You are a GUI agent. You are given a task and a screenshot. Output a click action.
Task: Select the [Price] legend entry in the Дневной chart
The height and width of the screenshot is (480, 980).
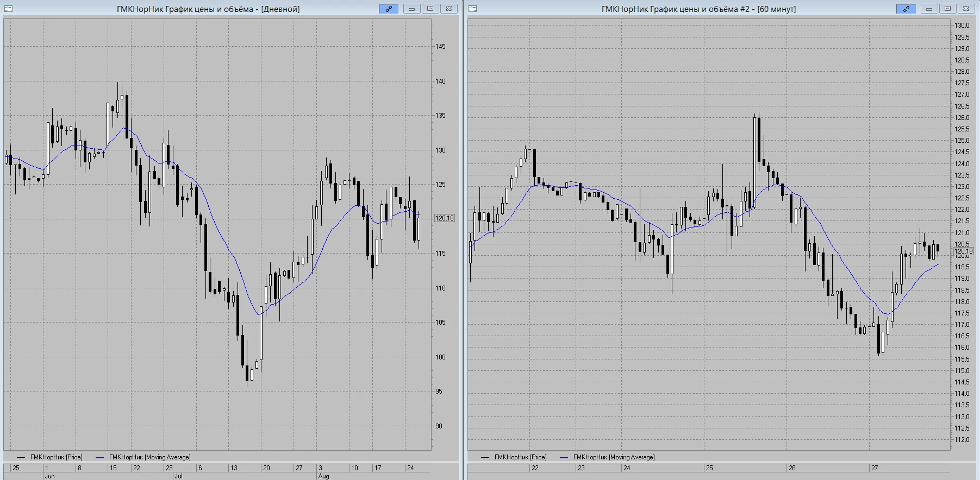[x=49, y=457]
